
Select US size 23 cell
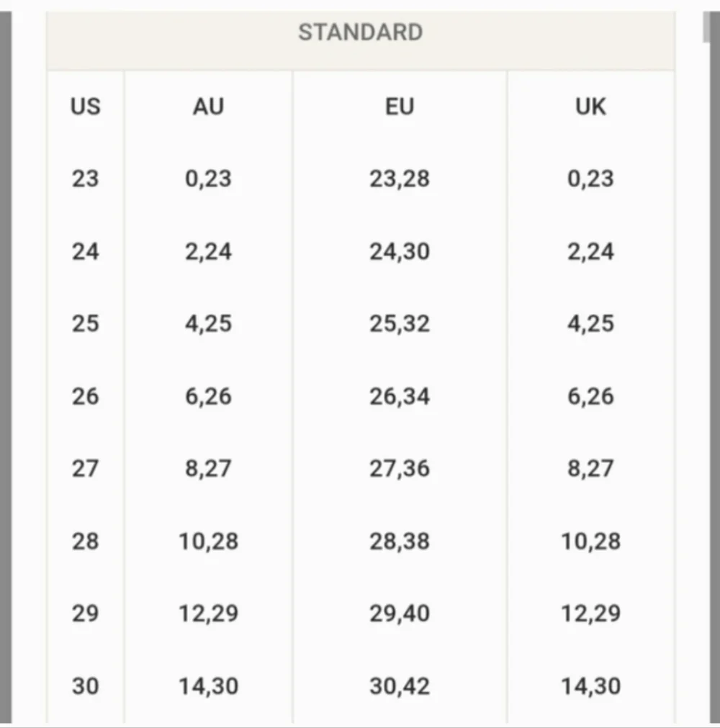point(85,179)
